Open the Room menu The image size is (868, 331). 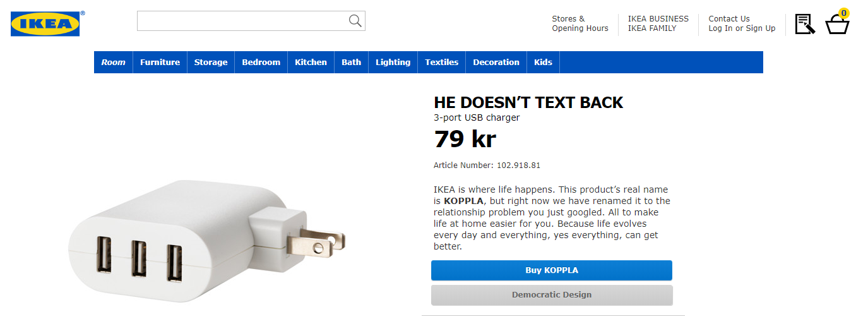pyautogui.click(x=114, y=62)
